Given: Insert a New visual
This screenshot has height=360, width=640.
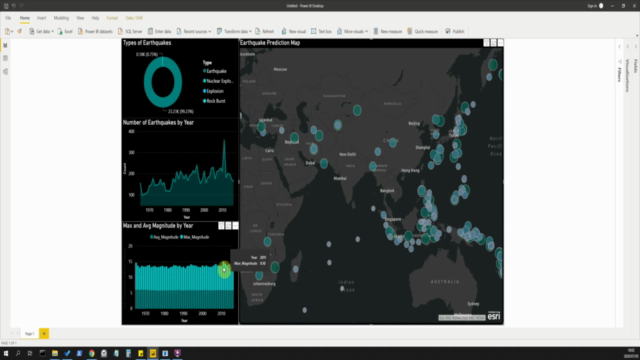Looking at the screenshot, I should [x=293, y=31].
